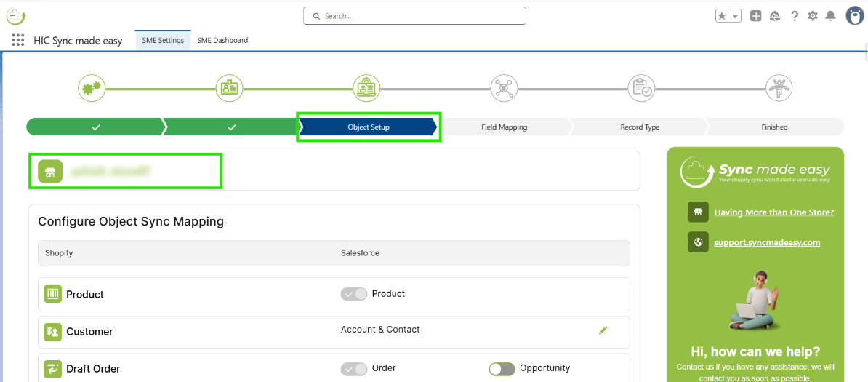Image resolution: width=868 pixels, height=382 pixels.
Task: Visit the support.syncmadeeasy.com link
Action: pos(767,242)
